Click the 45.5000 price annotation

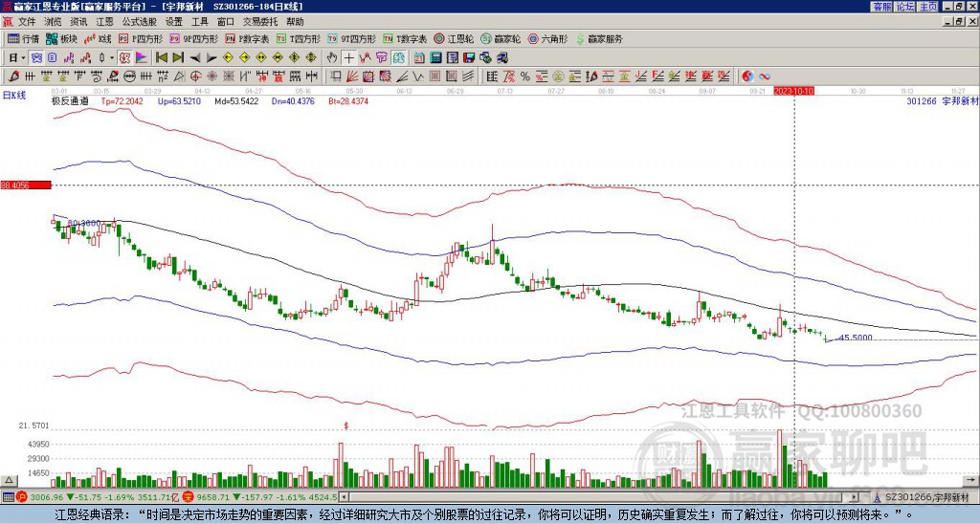click(856, 338)
